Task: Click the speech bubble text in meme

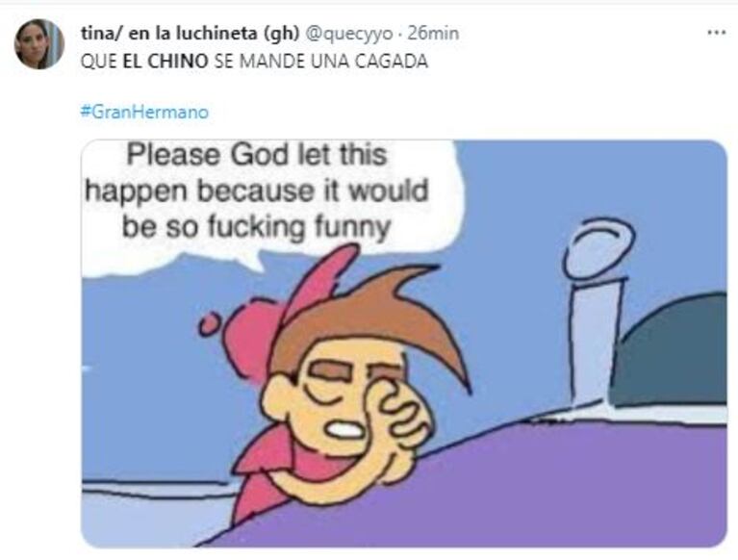Action: (258, 191)
